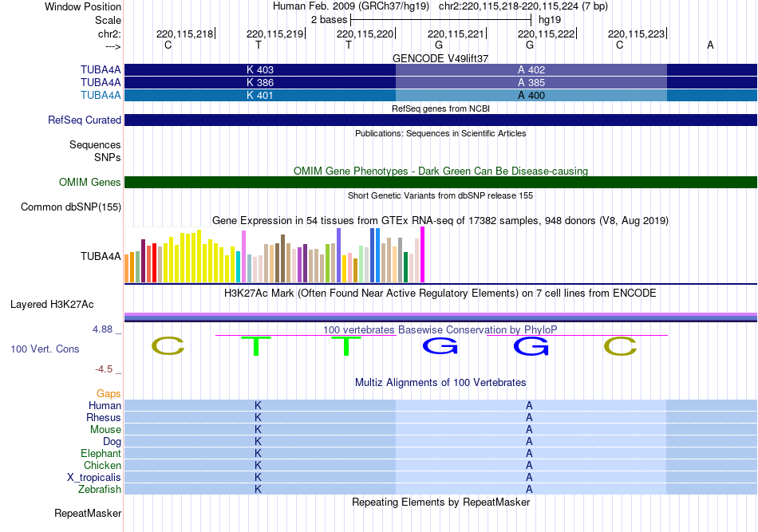Image resolution: width=758 pixels, height=532 pixels.
Task: Click the pink-violet GTEx bar
Action: tap(243, 257)
